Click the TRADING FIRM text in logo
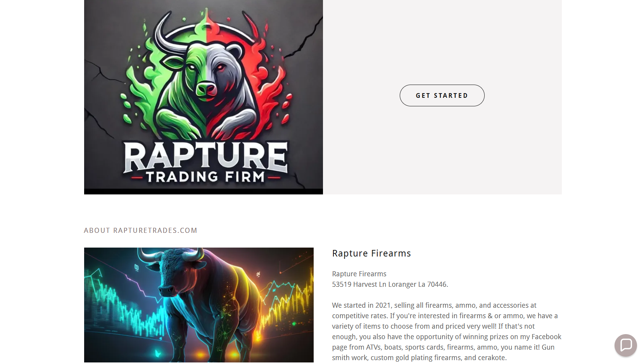This screenshot has height=364, width=644. click(x=205, y=177)
